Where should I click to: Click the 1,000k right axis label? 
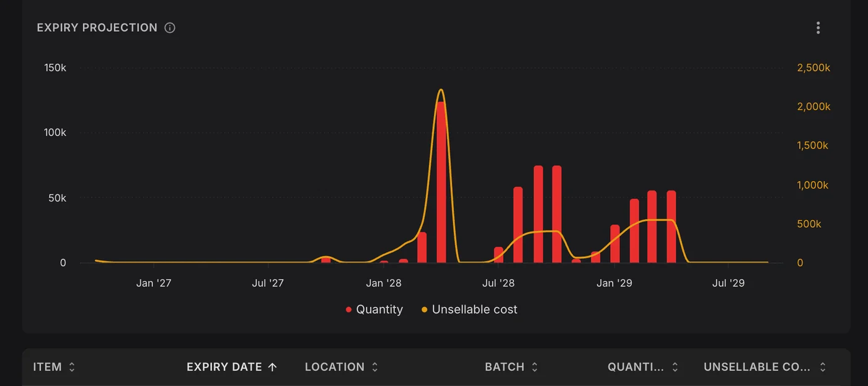(813, 185)
